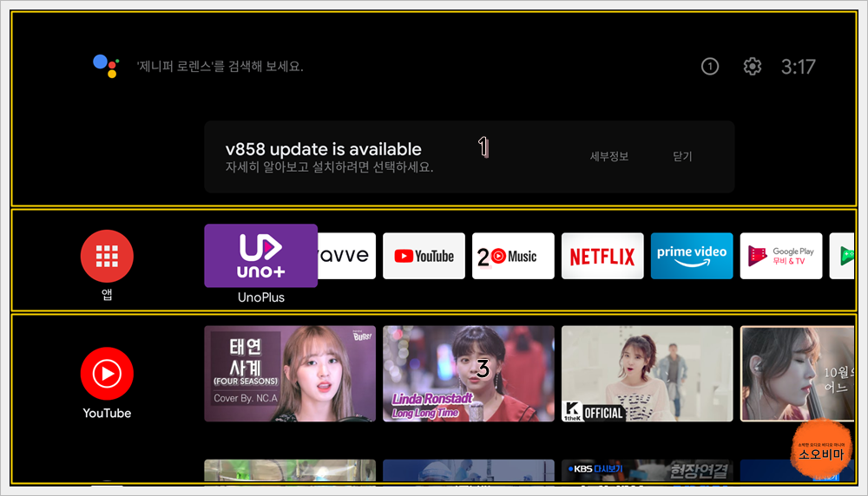The width and height of the screenshot is (868, 496).
Task: Click the UnoPlus label under the tile
Action: click(x=260, y=297)
